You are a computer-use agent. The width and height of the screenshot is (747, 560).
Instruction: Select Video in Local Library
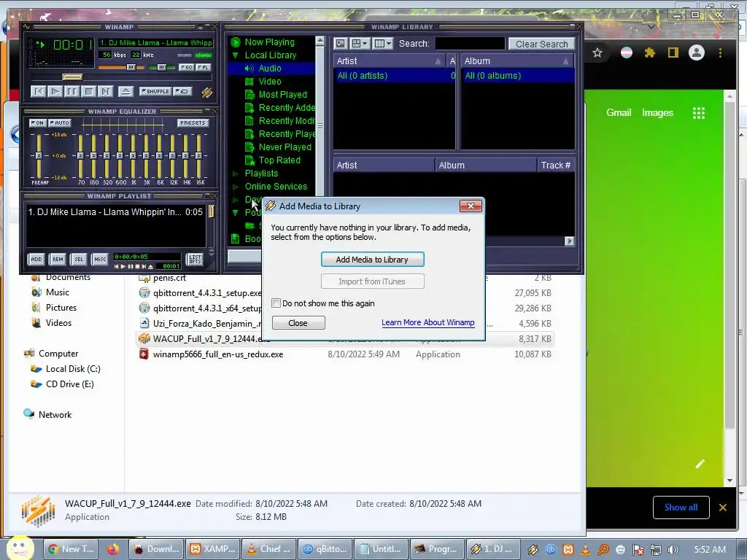pyautogui.click(x=270, y=82)
